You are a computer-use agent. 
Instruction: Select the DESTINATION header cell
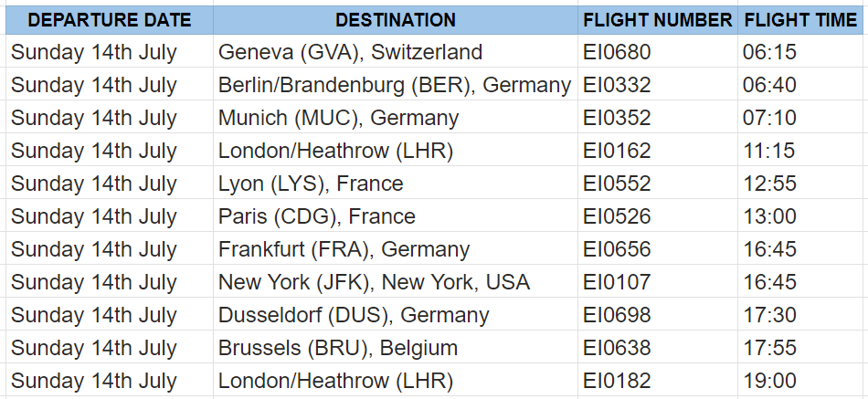[396, 20]
